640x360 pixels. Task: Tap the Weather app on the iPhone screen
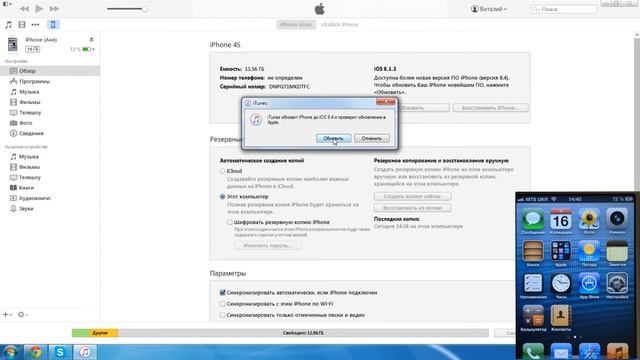(589, 251)
